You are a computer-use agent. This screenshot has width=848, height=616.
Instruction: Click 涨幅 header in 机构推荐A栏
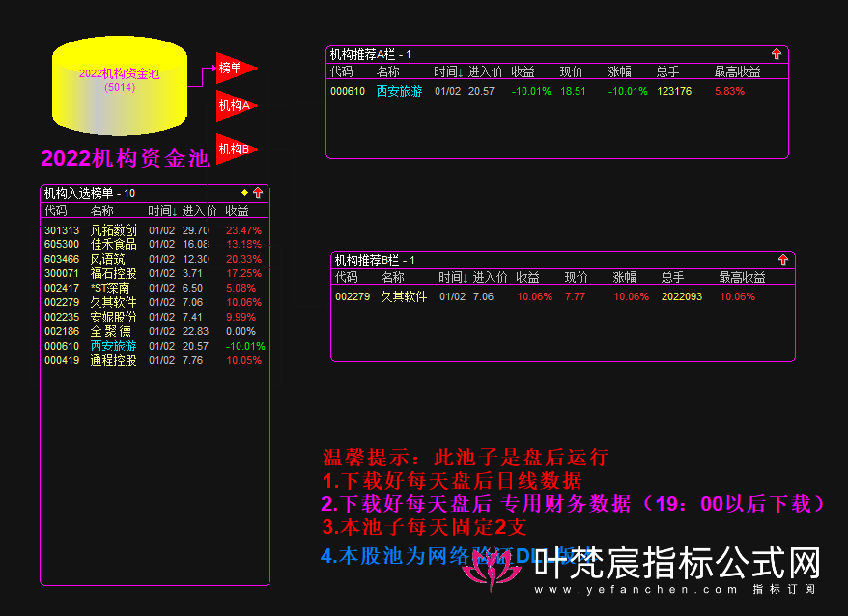click(620, 71)
